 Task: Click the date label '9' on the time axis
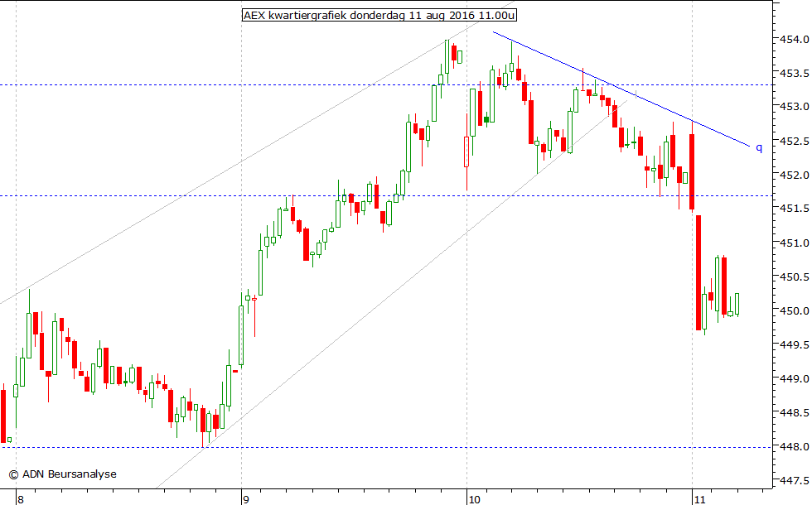click(x=246, y=499)
